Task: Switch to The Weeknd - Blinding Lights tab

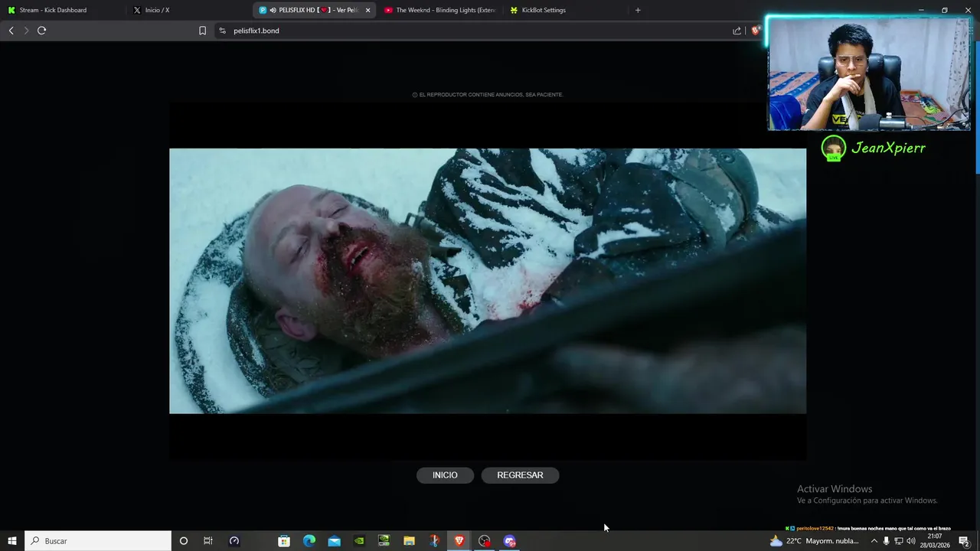Action: click(440, 10)
